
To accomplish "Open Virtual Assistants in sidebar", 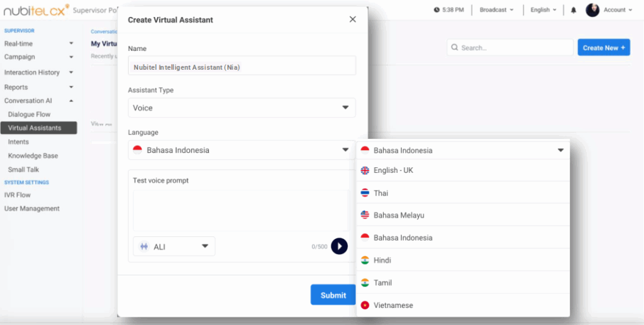I will coord(38,128).
